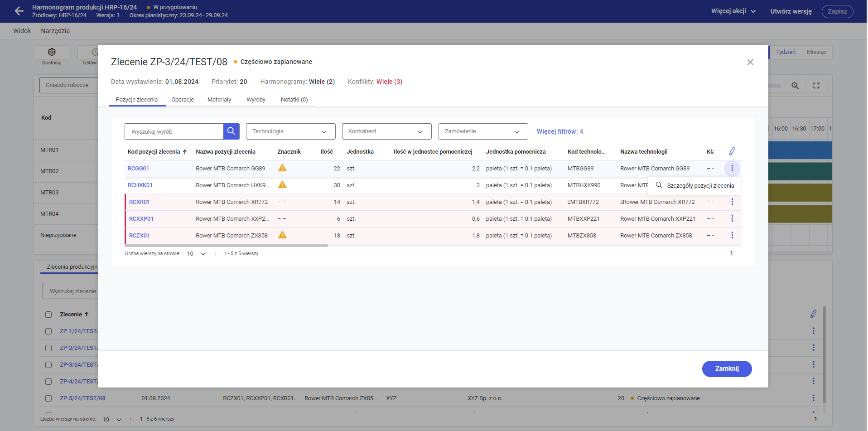
Task: Open RCZX01 position link
Action: tap(139, 235)
